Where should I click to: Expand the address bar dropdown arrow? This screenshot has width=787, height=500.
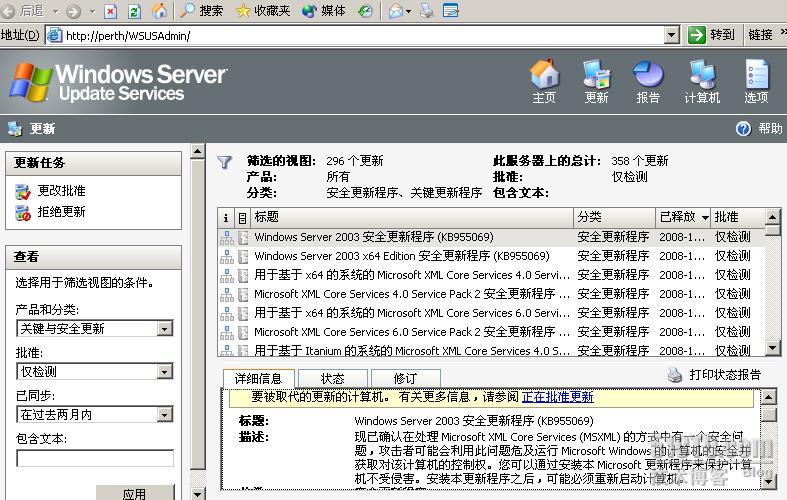tap(672, 36)
